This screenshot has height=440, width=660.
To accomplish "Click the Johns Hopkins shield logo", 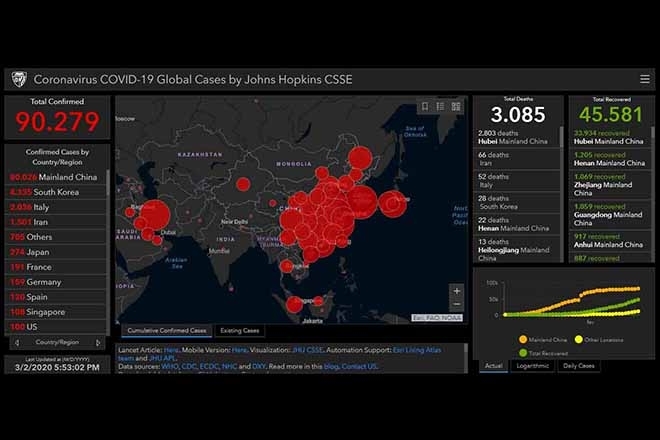I will [19, 79].
